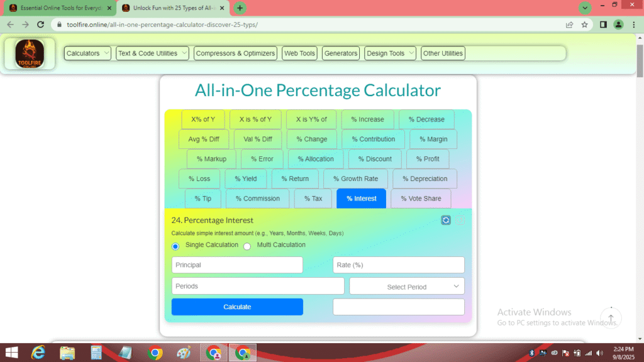Toggle the browser side panel icon

602,25
